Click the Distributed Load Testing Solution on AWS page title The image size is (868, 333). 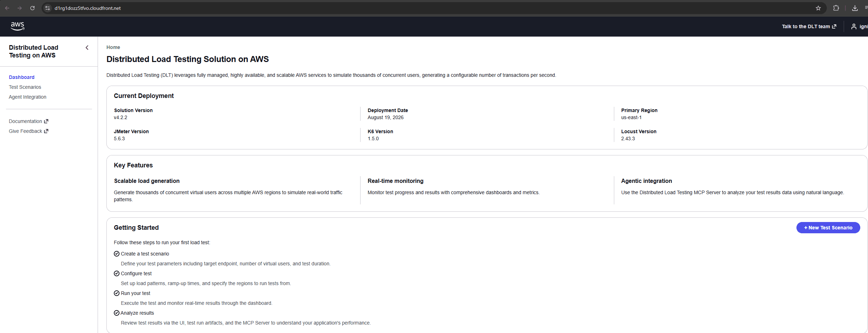(187, 59)
